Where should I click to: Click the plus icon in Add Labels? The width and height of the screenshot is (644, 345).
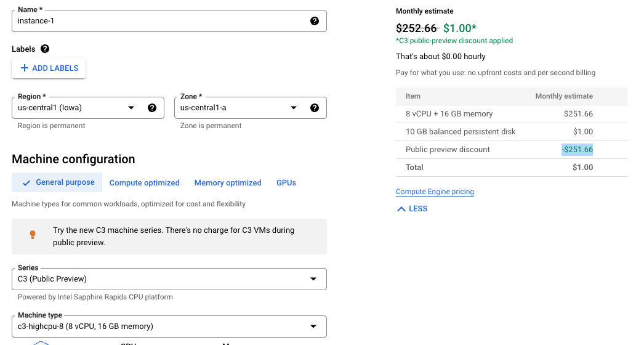(24, 68)
